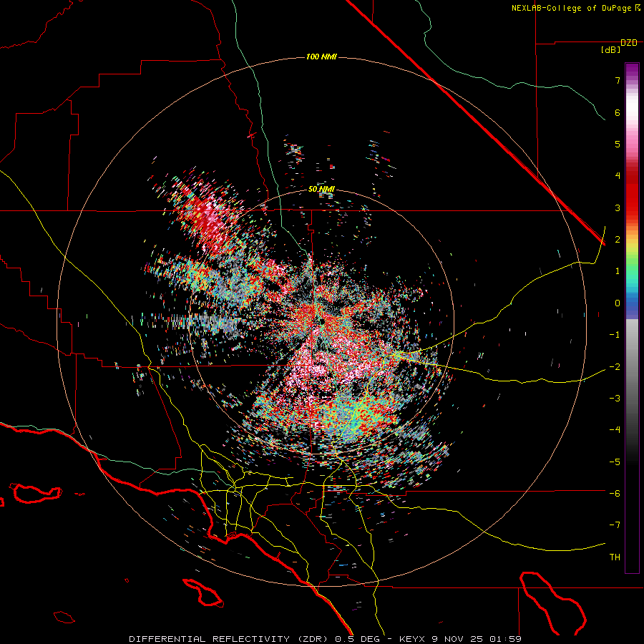Click the [dB] units label
Screen dimensions: 644x644
611,50
